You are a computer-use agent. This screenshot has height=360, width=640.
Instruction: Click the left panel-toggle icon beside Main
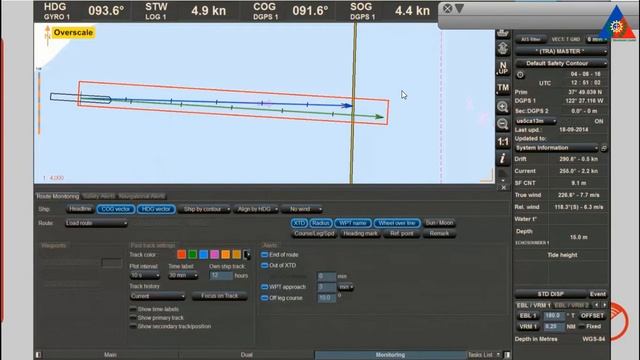pos(38,355)
